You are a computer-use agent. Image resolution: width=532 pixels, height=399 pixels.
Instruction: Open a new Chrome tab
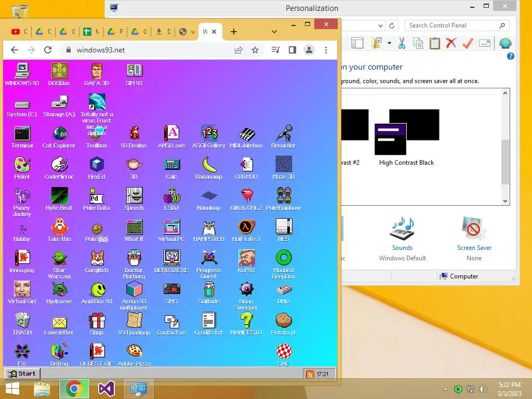pos(233,32)
